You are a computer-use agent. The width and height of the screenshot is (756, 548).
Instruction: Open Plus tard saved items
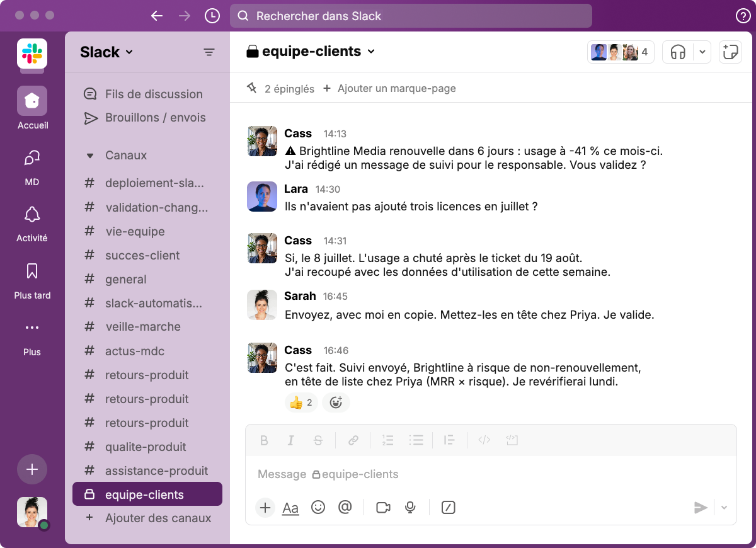click(32, 280)
